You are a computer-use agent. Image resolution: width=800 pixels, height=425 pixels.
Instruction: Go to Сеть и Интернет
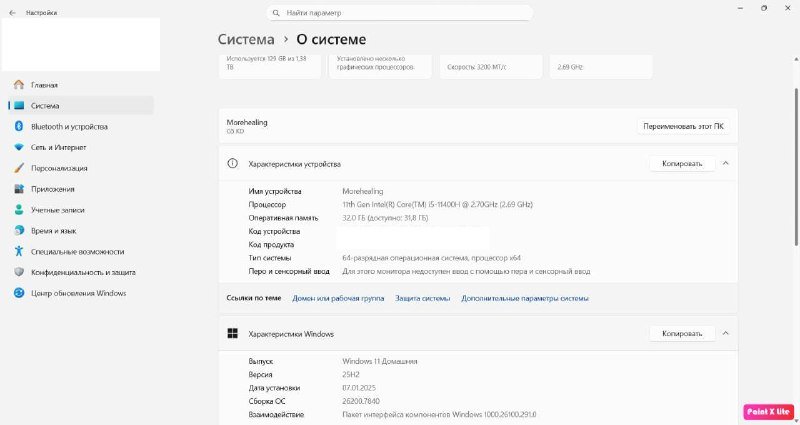pos(81,147)
